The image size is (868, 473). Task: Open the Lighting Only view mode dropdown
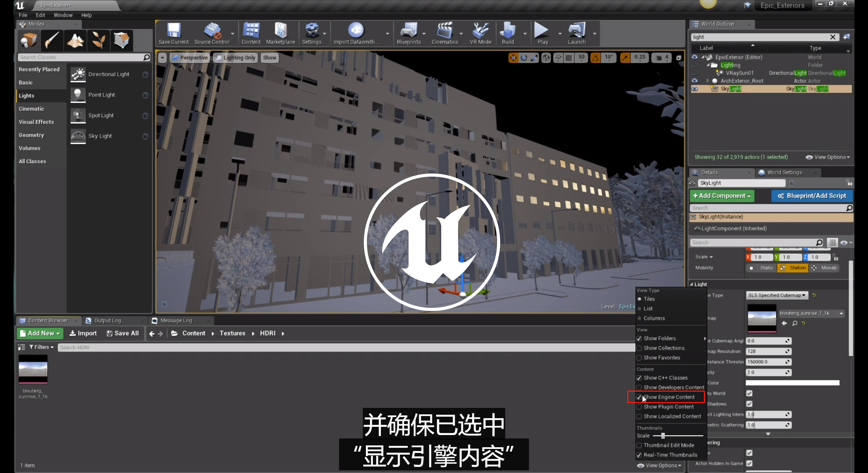[236, 58]
